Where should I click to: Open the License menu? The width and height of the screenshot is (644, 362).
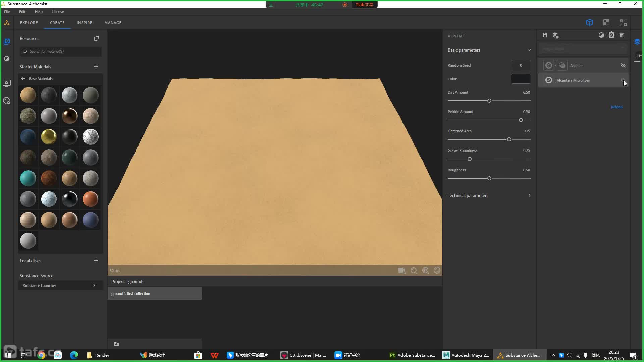tap(58, 12)
